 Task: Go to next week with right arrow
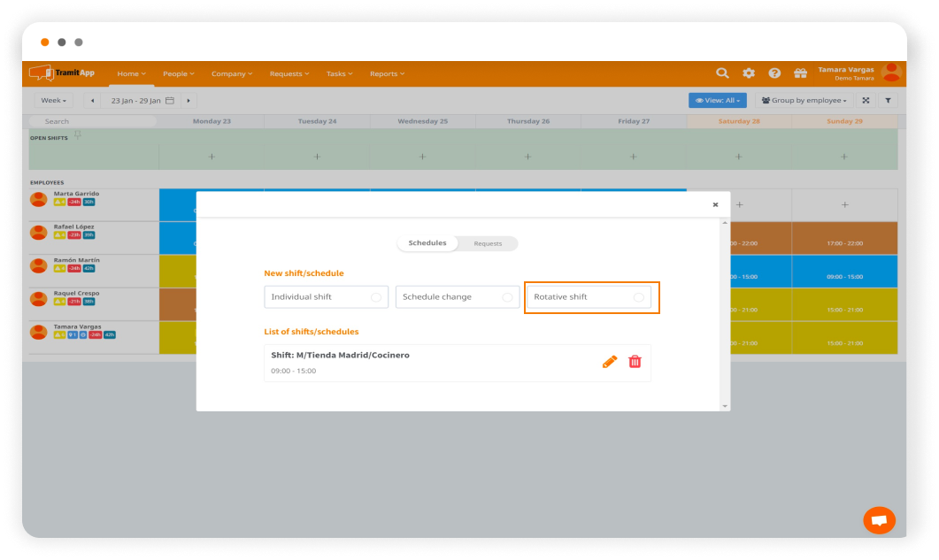[x=189, y=101]
